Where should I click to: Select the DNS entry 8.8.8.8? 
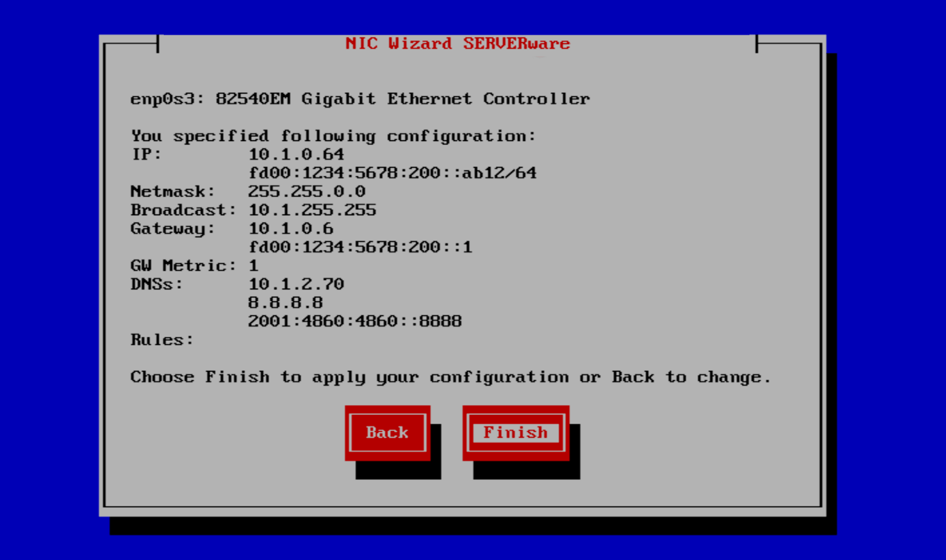[285, 303]
